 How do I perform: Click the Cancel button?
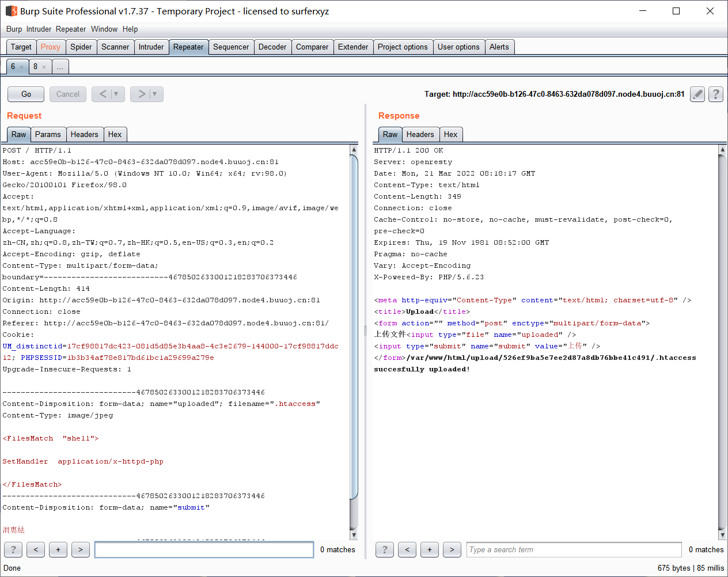pos(68,94)
